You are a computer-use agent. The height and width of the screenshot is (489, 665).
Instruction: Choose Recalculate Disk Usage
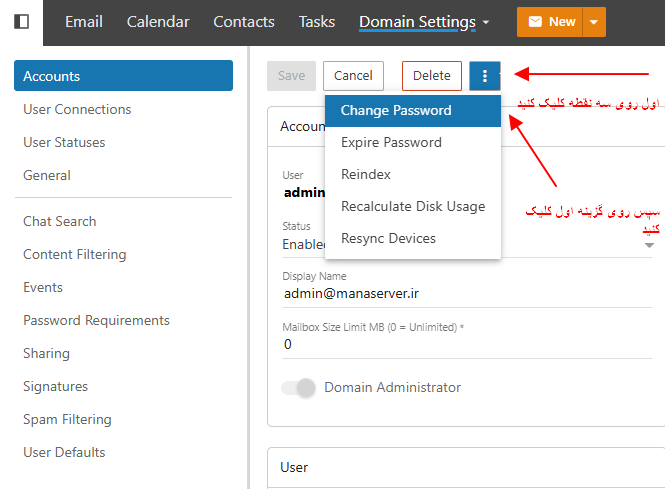coord(413,207)
